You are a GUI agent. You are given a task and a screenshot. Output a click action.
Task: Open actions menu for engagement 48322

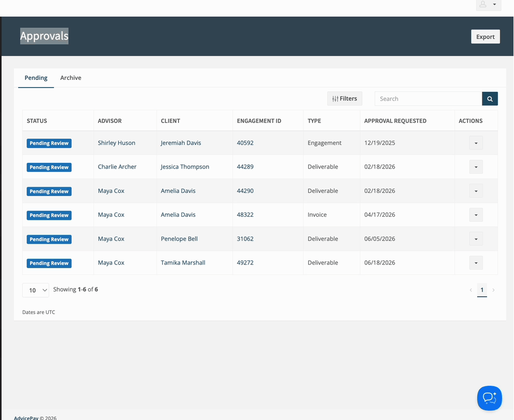pos(476,215)
